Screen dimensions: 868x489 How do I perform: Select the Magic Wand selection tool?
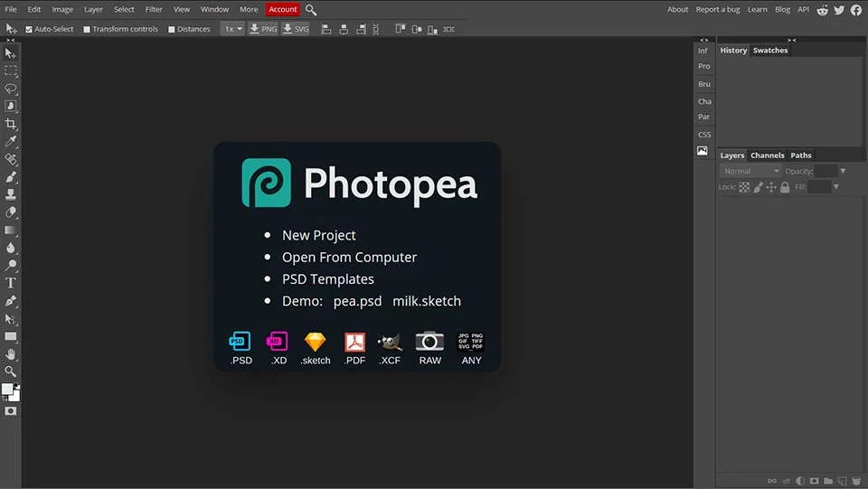click(x=11, y=107)
